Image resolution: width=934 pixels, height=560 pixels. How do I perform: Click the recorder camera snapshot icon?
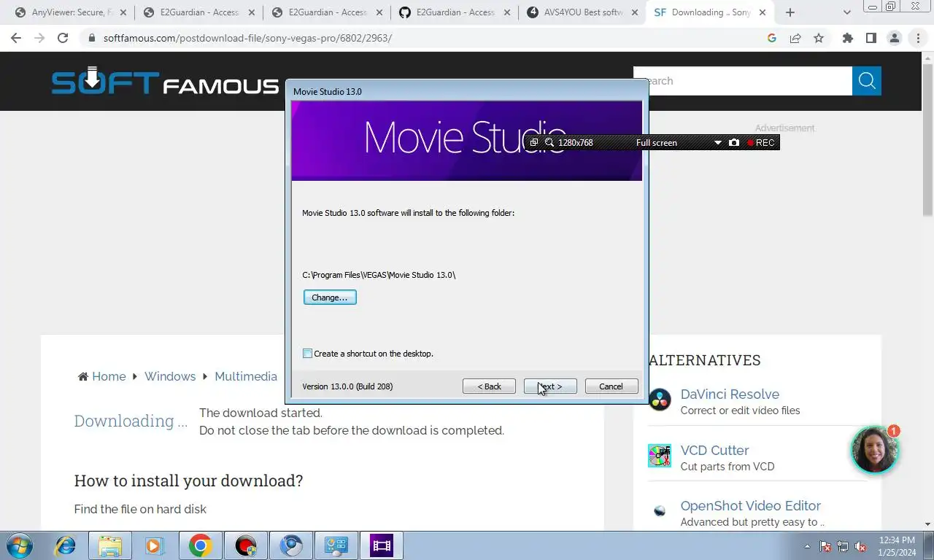[734, 143]
